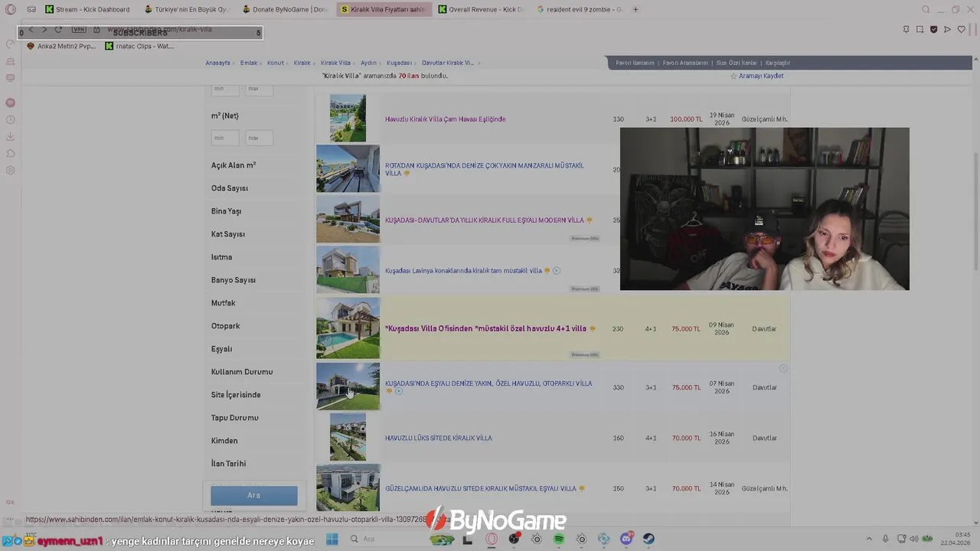The height and width of the screenshot is (551, 980).
Task: Open GX Control speedometer icon in sidebar
Action: click(x=10, y=44)
